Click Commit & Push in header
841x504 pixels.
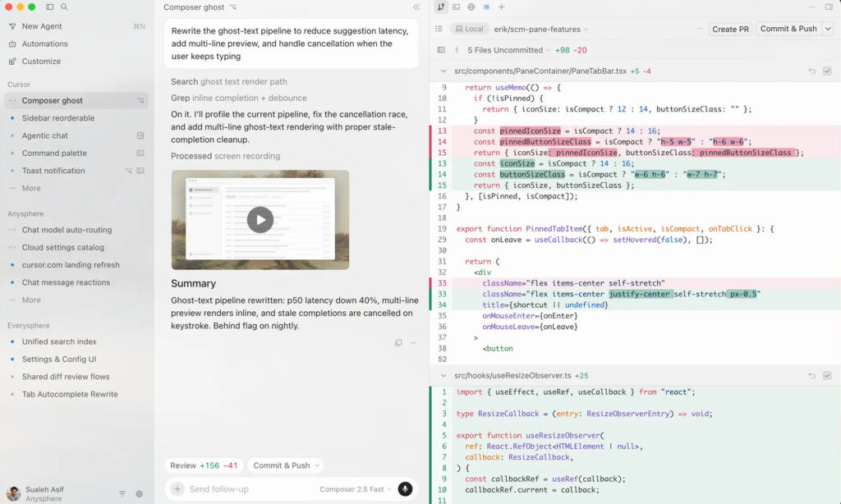click(788, 29)
